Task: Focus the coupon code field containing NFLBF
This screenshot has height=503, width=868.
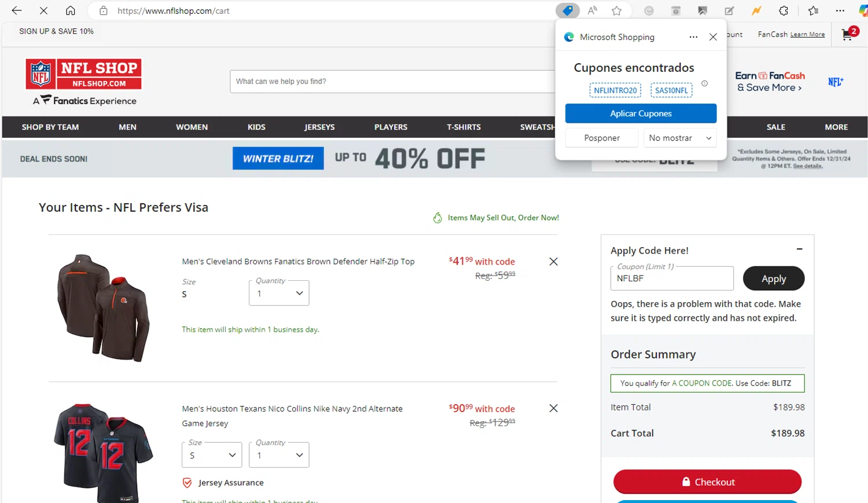Action: coord(672,278)
